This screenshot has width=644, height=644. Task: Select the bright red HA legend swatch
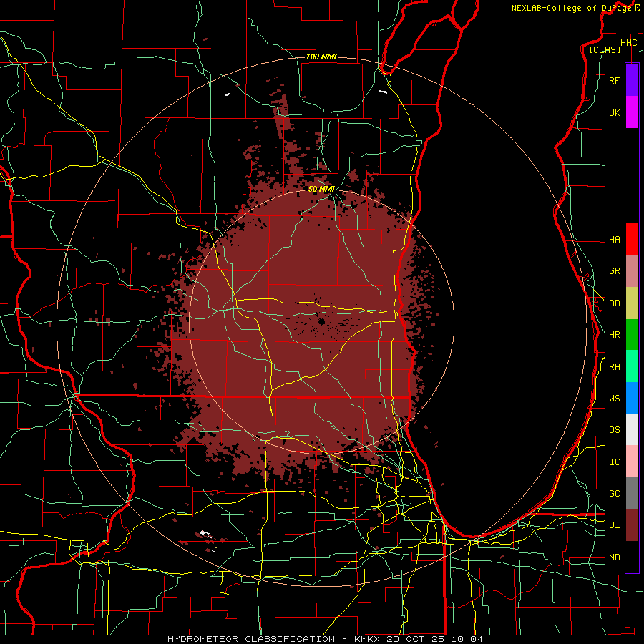[632, 239]
